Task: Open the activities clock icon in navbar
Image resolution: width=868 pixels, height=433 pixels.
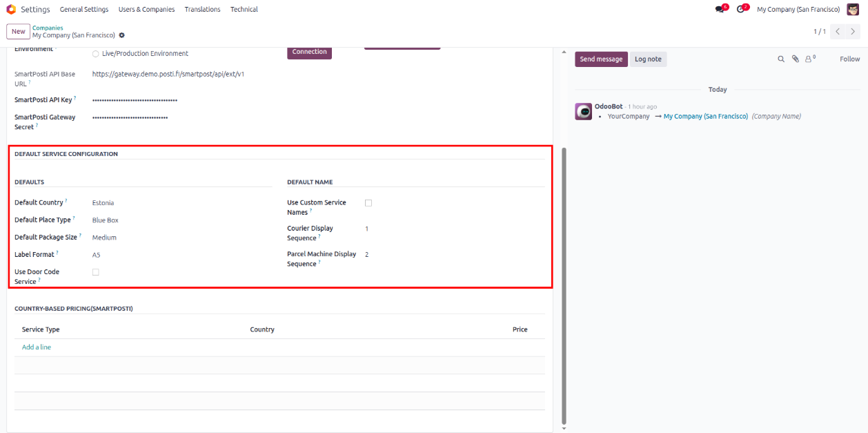Action: 740,10
